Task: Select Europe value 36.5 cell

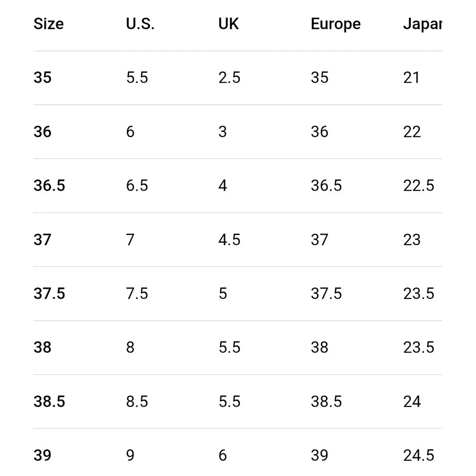Action: click(x=327, y=186)
